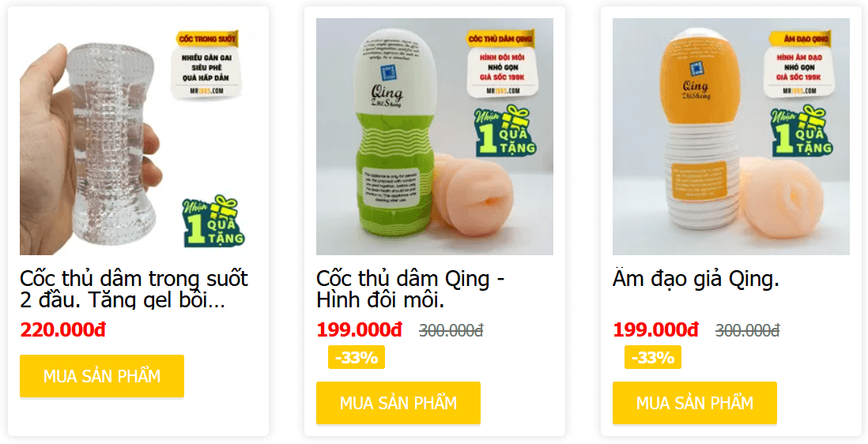This screenshot has height=444, width=868.
Task: Click MUA SẢN PHẨM for the 220.000đ product
Action: pos(102,376)
